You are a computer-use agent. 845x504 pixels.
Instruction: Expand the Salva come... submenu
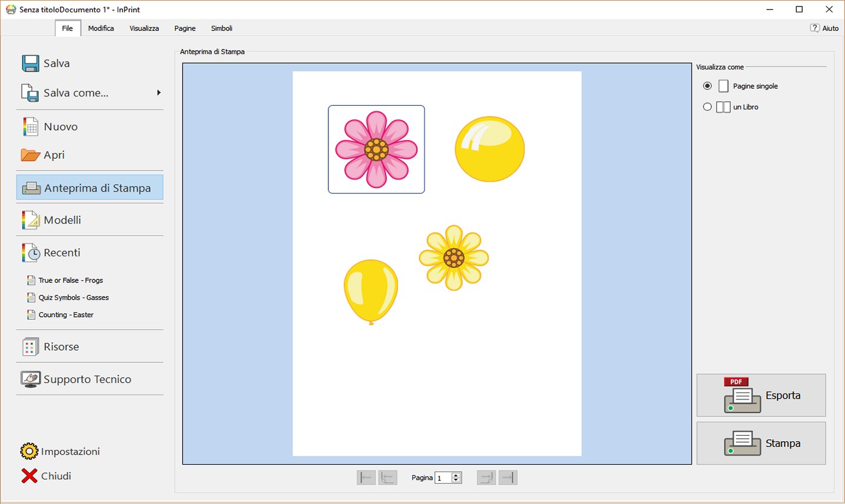coord(158,92)
